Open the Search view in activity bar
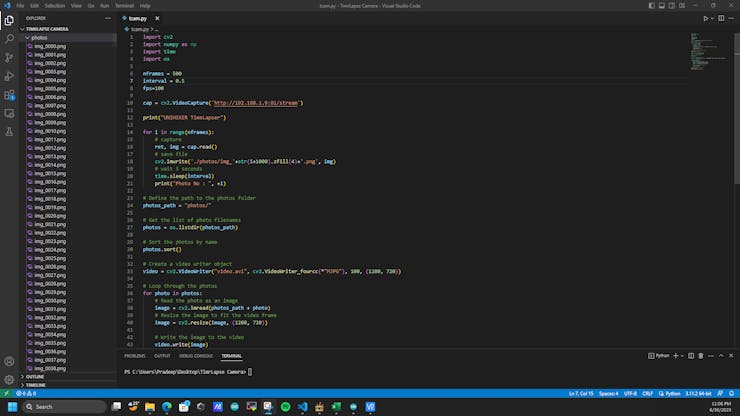 click(x=9, y=38)
